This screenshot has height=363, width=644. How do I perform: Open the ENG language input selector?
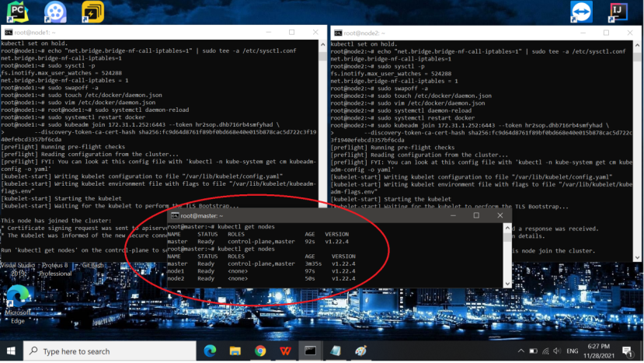(x=572, y=351)
